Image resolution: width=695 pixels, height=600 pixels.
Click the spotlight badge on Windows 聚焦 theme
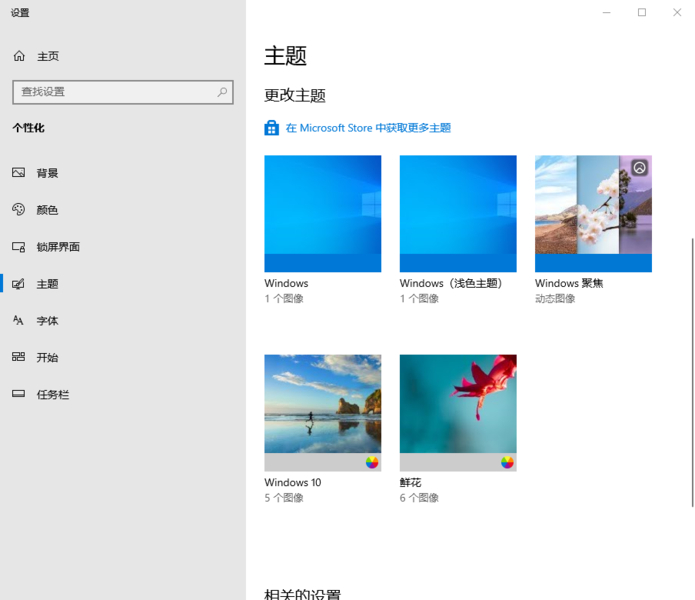click(x=640, y=168)
